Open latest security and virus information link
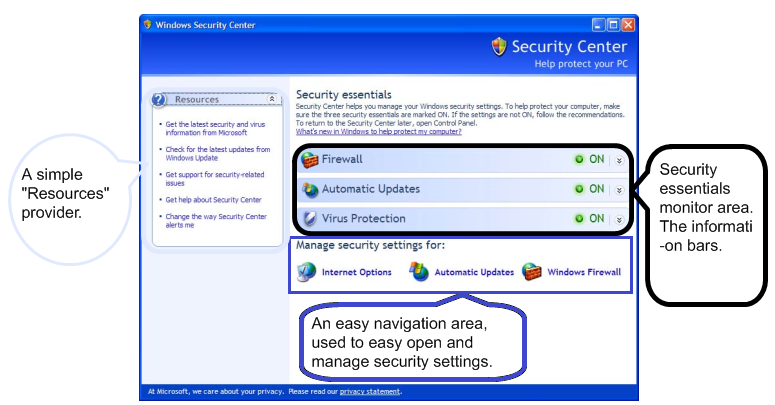Screen dimensions: 775x405 click(215, 129)
